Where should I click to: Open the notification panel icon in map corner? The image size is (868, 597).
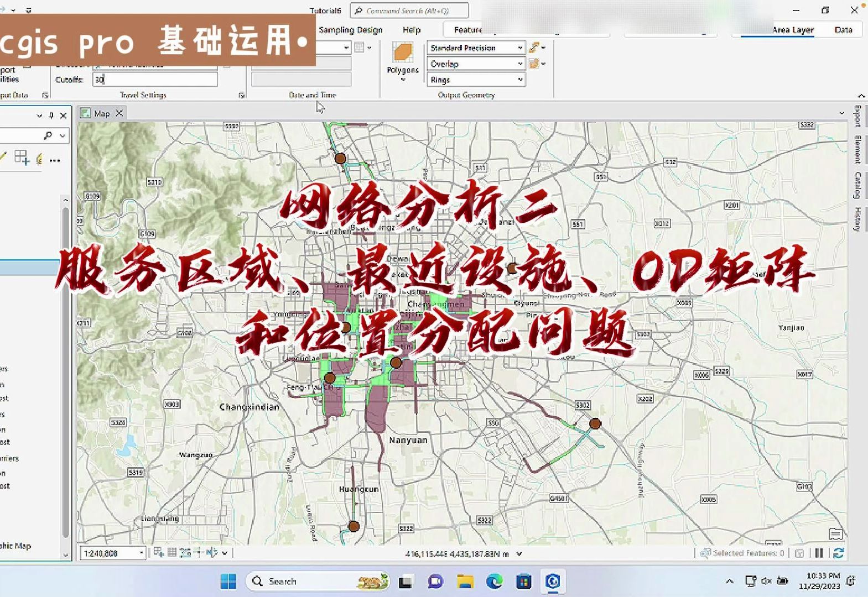836,534
